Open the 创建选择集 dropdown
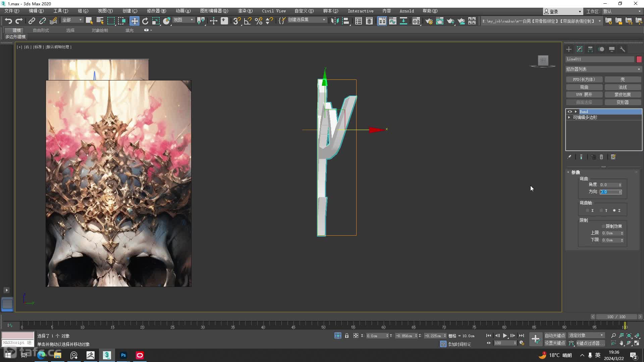Viewport: 644px width, 362px height. pyautogui.click(x=307, y=20)
